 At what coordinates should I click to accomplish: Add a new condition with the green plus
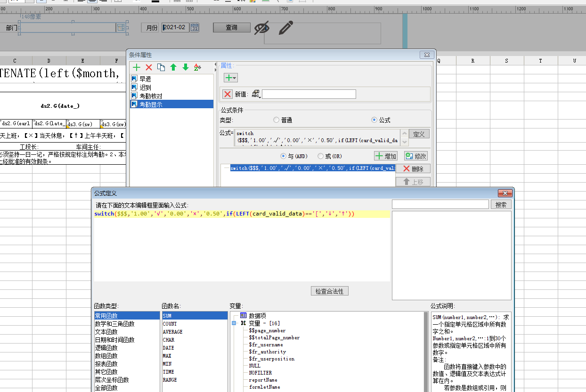click(x=137, y=67)
